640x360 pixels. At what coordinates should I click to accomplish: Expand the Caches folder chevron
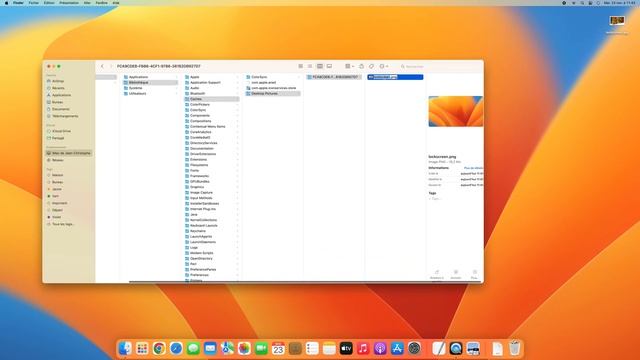point(237,99)
